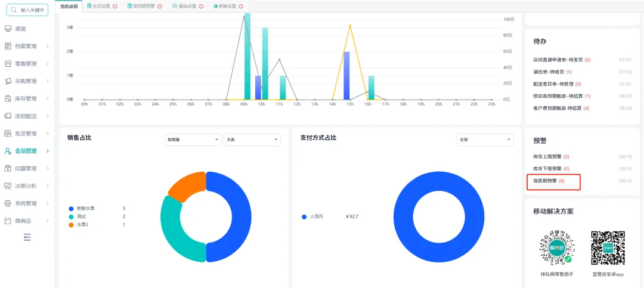Collapse the sidebar with the menu-fold icon
The height and width of the screenshot is (288, 644).
pyautogui.click(x=27, y=237)
